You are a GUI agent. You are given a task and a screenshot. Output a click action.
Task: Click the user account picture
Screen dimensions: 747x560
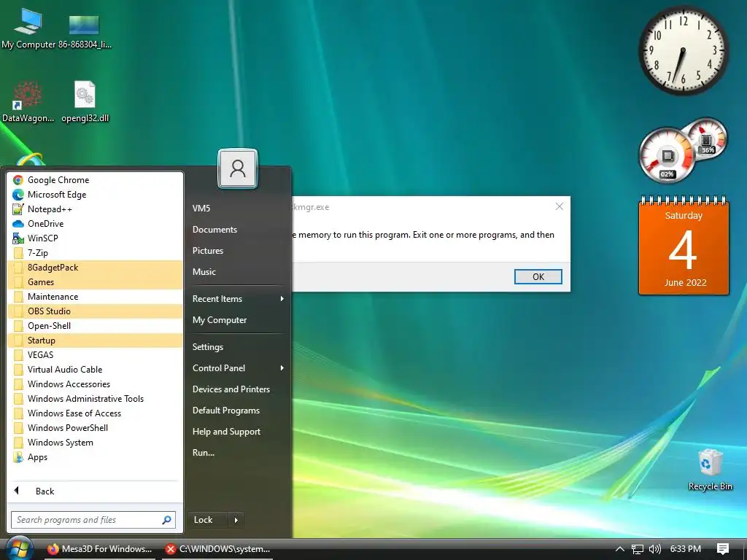coord(238,168)
